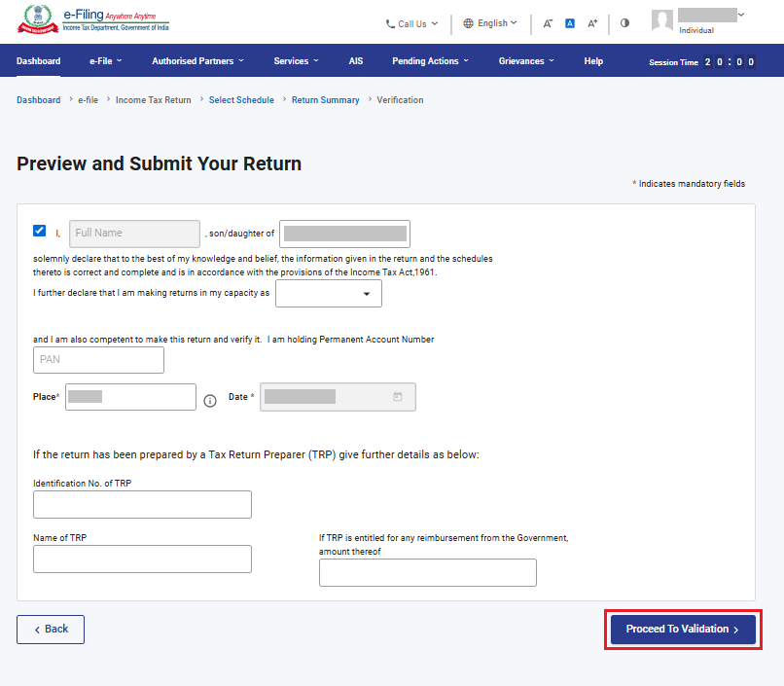This screenshot has height=686, width=784.
Task: Click the Individual label under the user name
Action: [x=696, y=30]
